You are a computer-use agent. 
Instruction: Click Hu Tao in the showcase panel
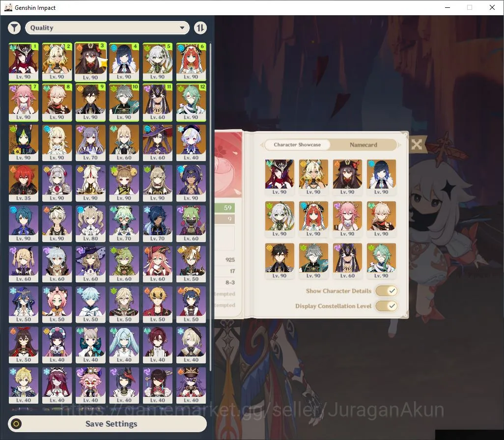pyautogui.click(x=347, y=177)
